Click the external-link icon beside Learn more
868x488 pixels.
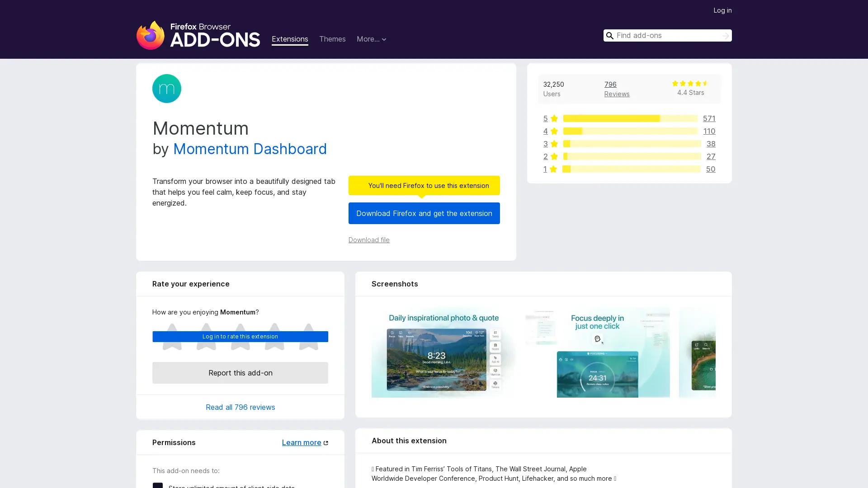(x=326, y=442)
